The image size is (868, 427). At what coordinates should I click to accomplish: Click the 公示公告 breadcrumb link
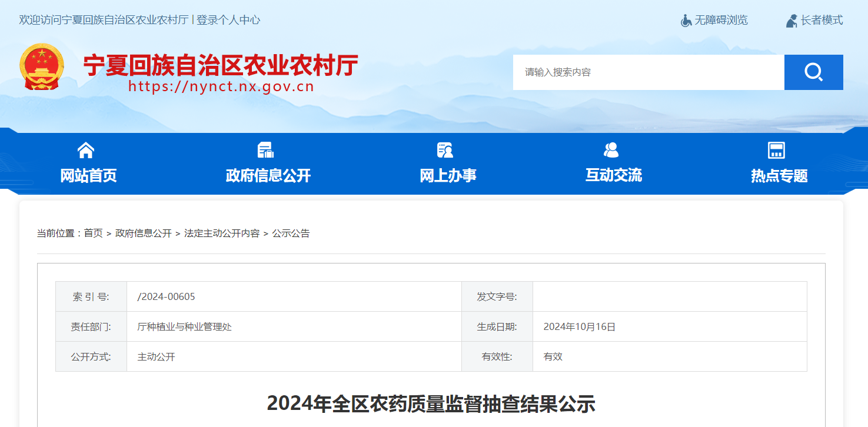point(291,233)
